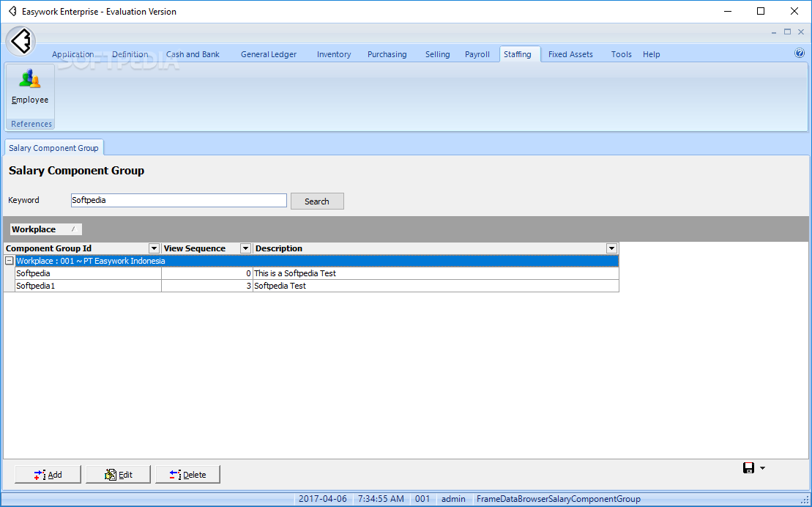Switch to the General Ledger tab
Screen dimensions: 812x507
point(269,54)
